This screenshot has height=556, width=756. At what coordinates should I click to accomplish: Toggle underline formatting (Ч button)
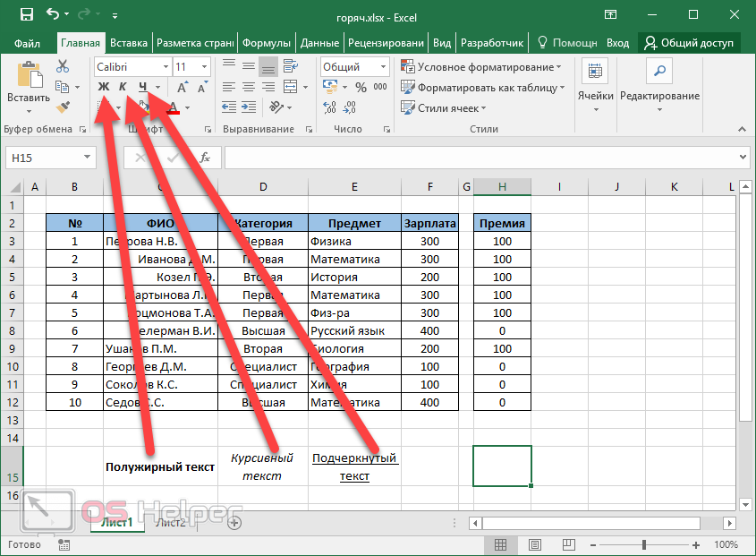(x=142, y=87)
